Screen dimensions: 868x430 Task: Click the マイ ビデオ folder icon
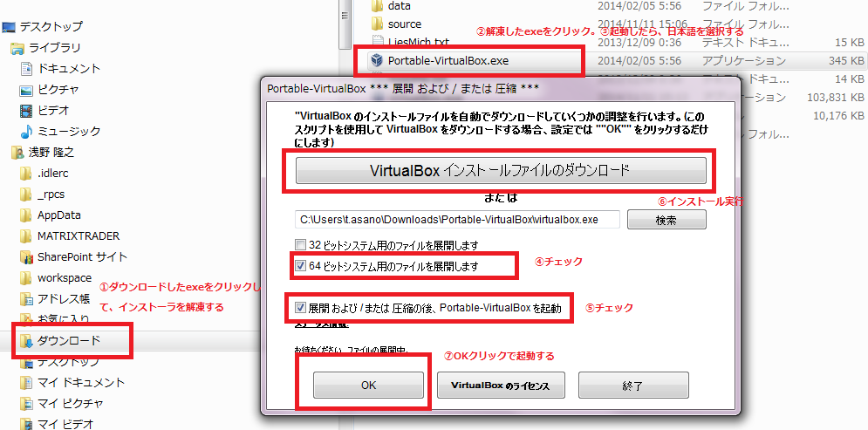(x=26, y=424)
